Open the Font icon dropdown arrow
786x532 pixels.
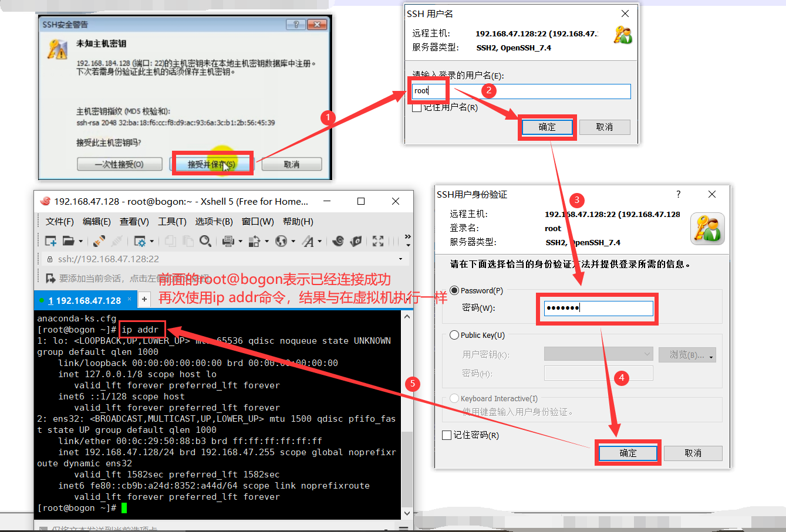coord(320,242)
